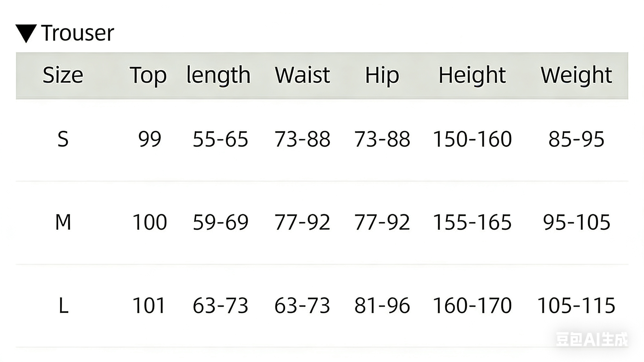Click the 150-160 height cell
This screenshot has height=362, width=644.
[472, 139]
